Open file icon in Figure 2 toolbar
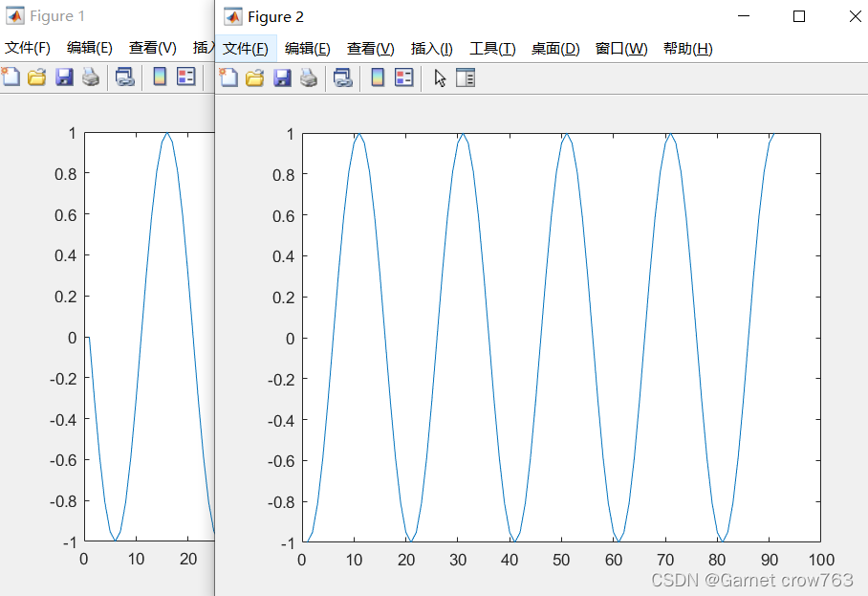The height and width of the screenshot is (596, 868). tap(254, 77)
